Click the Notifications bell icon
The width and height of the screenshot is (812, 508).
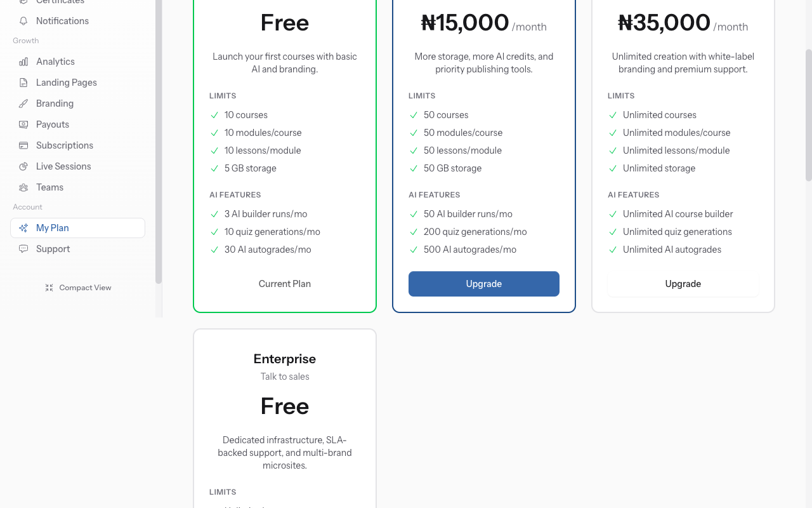pos(23,20)
